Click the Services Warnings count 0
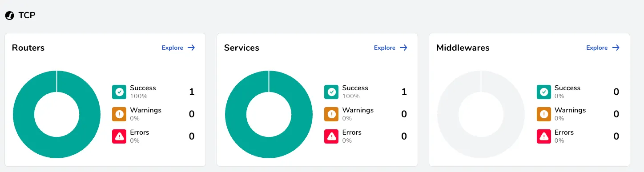Image resolution: width=644 pixels, height=172 pixels. [404, 114]
